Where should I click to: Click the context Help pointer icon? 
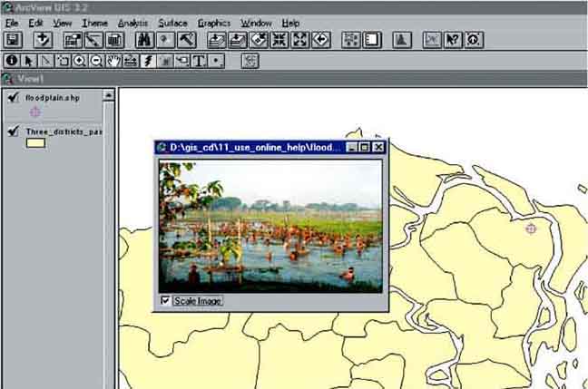pos(453,40)
